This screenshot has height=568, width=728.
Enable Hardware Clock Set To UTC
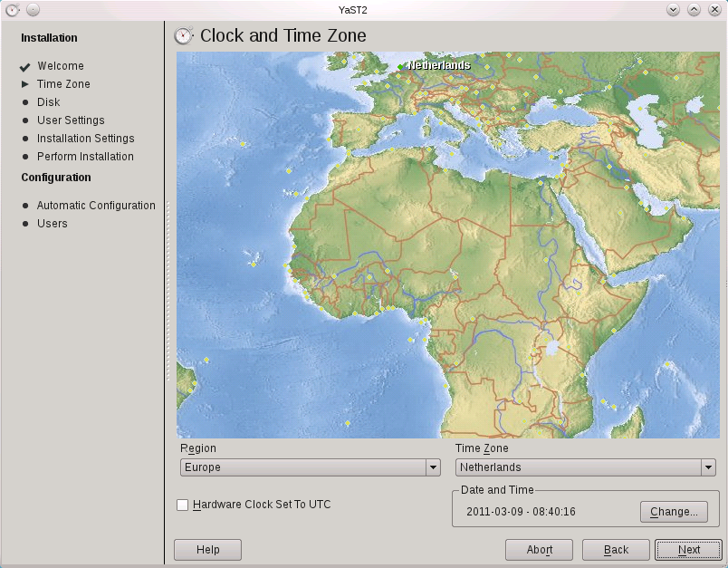click(182, 505)
